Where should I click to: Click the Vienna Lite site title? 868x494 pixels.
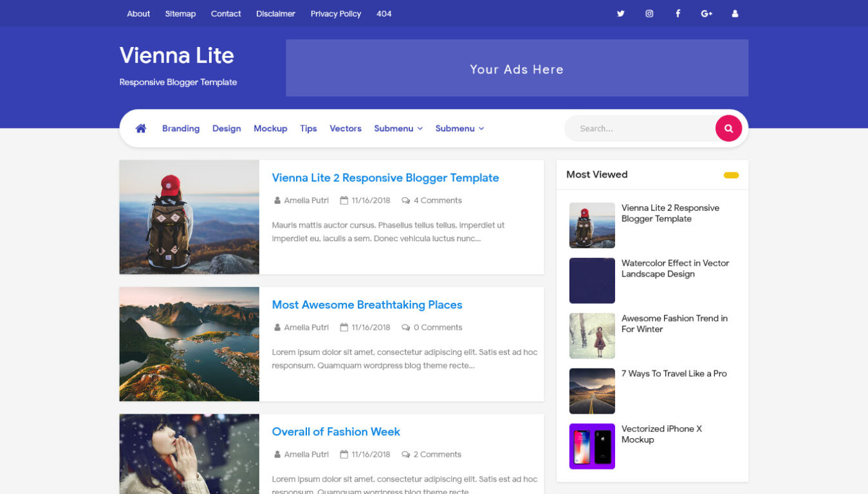177,55
